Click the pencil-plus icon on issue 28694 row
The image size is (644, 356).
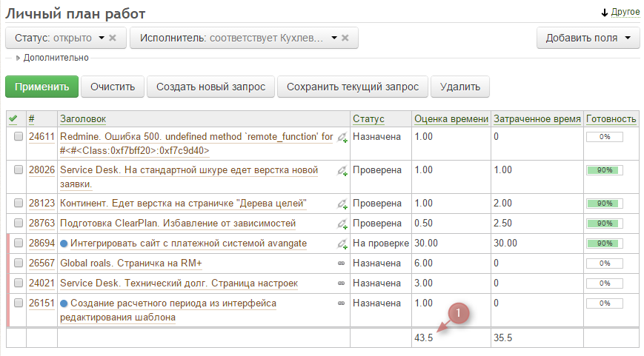coord(342,244)
